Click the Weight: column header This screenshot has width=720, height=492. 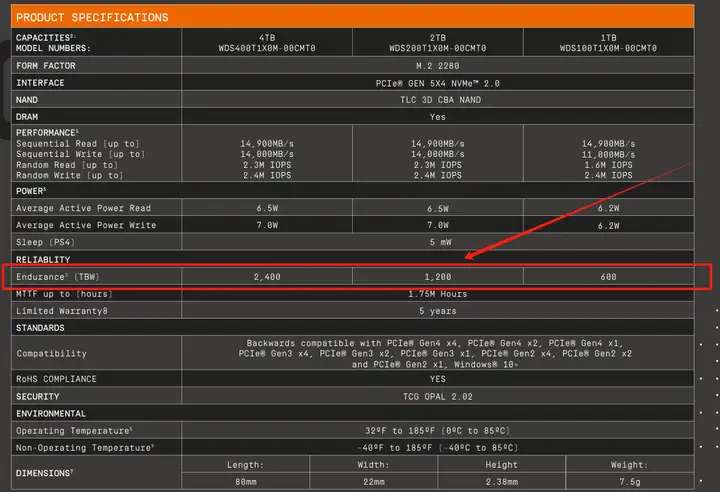pyautogui.click(x=629, y=465)
